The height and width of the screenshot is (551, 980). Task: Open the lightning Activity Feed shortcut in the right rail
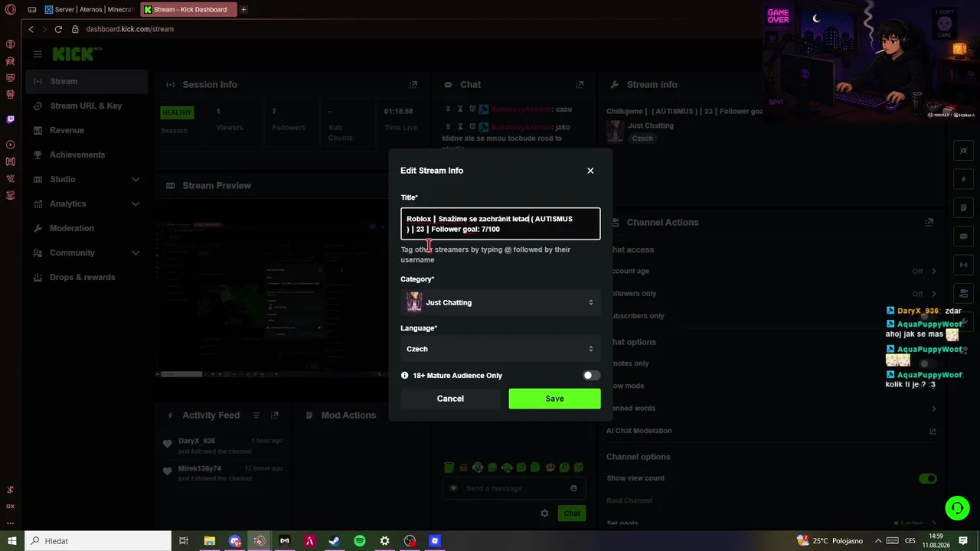pyautogui.click(x=964, y=179)
